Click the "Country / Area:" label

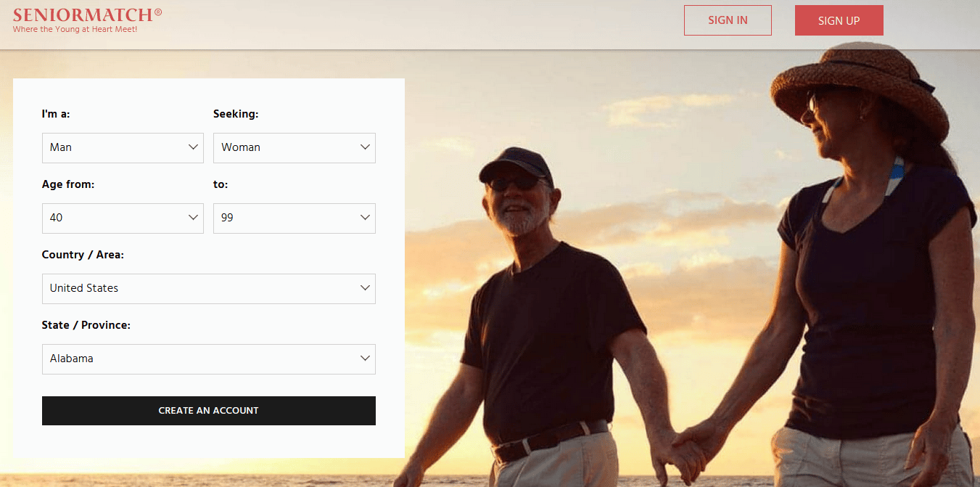[83, 255]
